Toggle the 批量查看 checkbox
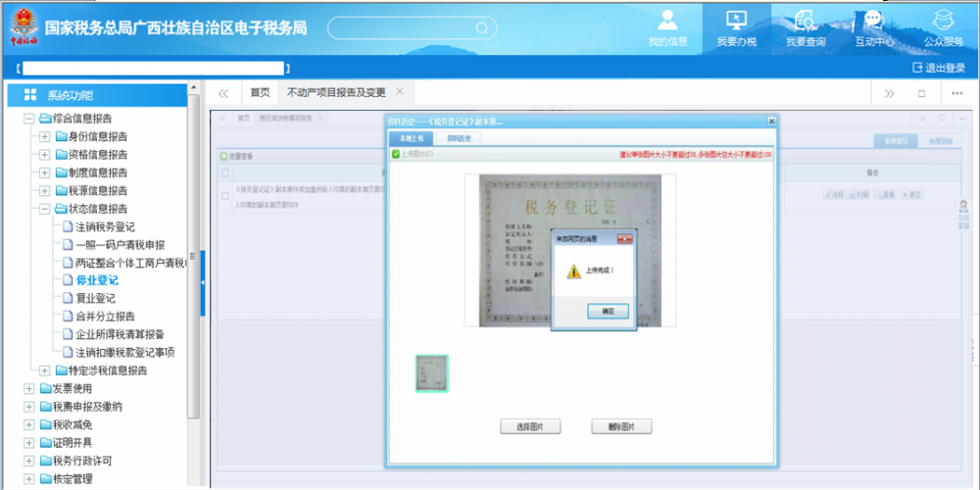 (x=223, y=156)
